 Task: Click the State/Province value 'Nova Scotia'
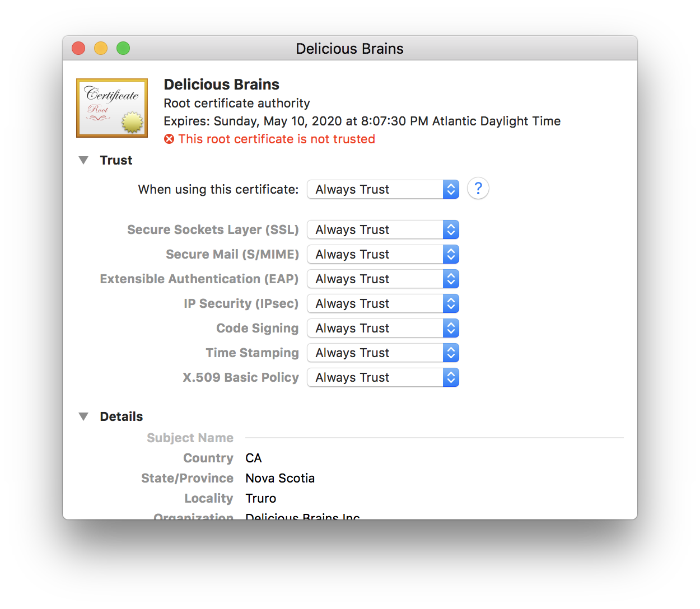tap(280, 478)
